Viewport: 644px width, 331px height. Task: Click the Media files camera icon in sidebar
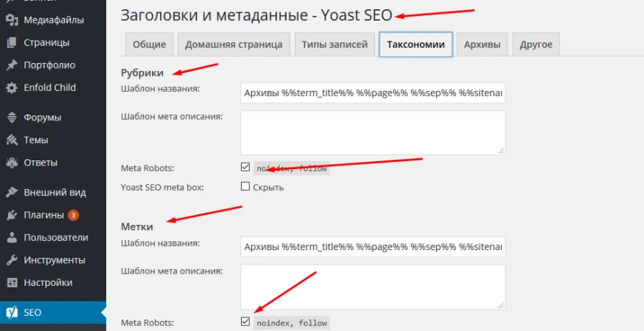(x=12, y=19)
